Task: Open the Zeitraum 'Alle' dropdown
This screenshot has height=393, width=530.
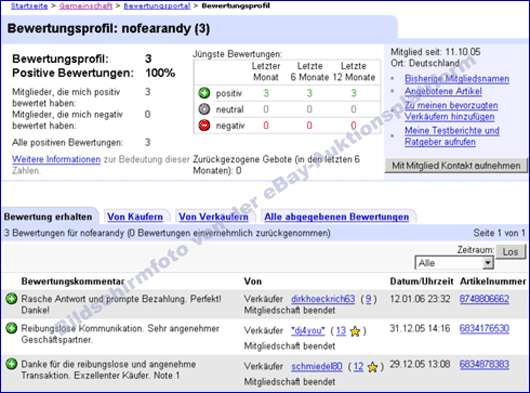Action: pyautogui.click(x=454, y=263)
